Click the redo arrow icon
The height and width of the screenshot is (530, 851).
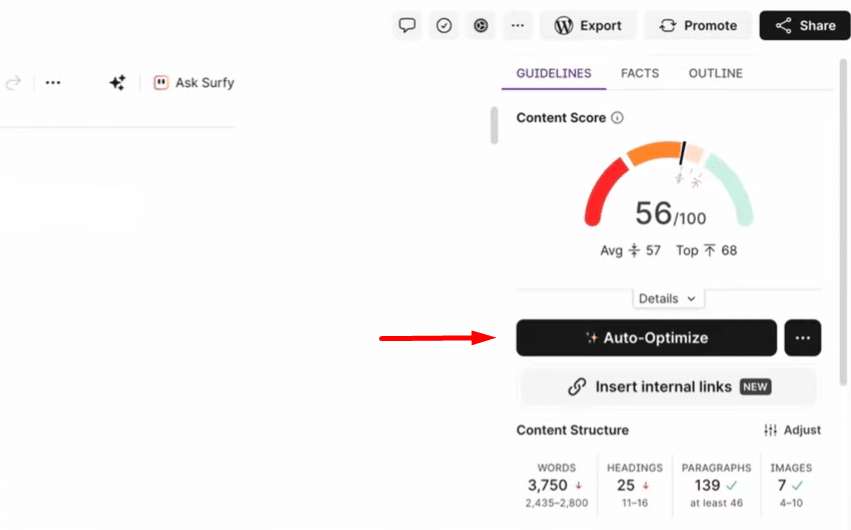[13, 83]
